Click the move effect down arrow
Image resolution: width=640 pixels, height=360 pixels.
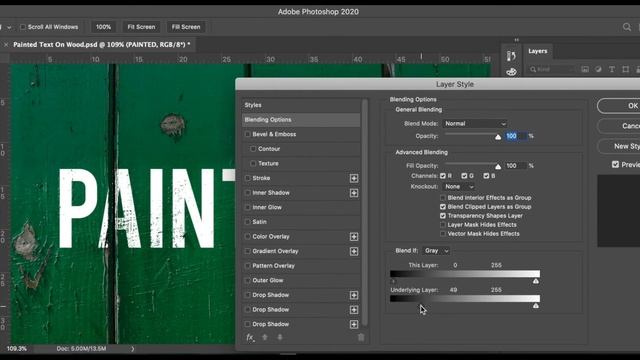coord(280,338)
